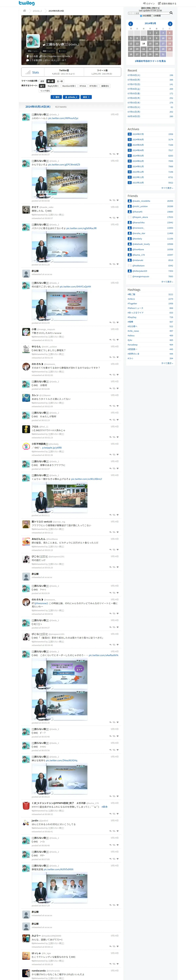Click 記録を開始する at top right
196x980 pixels.
(167, 3)
